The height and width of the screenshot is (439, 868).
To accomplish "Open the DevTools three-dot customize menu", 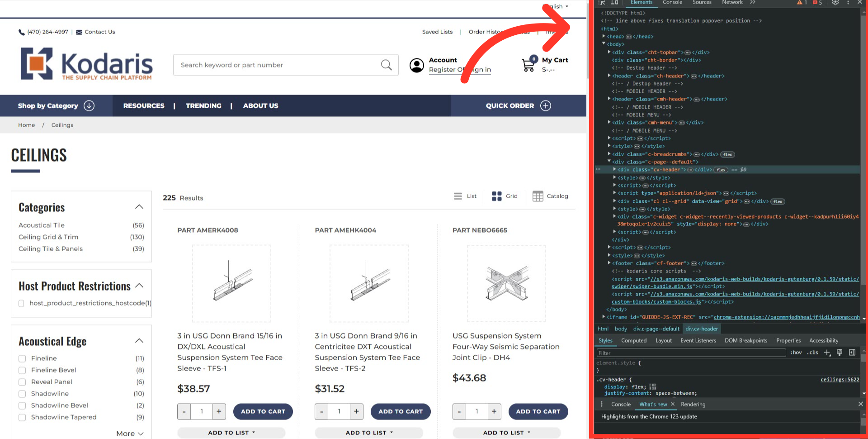I will 848,3.
